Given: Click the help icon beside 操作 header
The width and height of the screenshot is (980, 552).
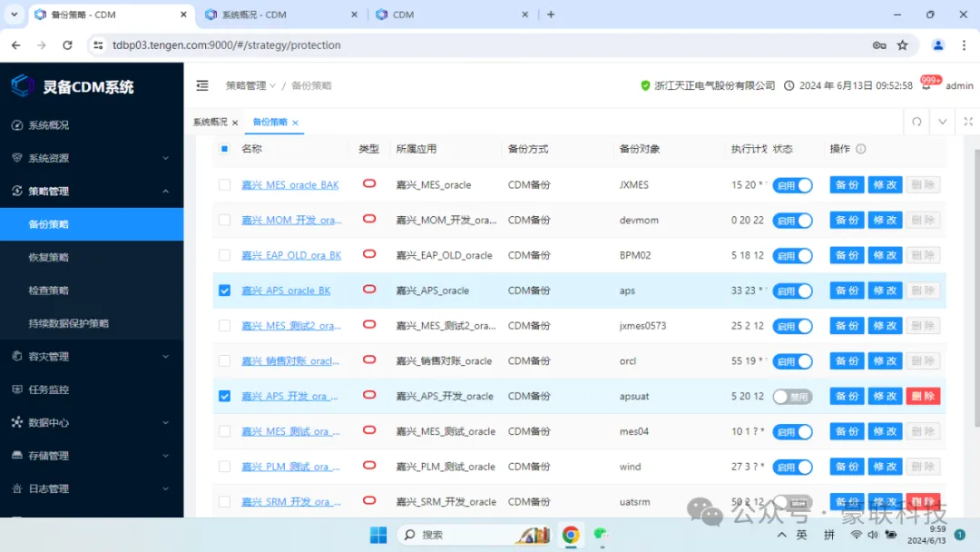Looking at the screenshot, I should click(x=860, y=149).
